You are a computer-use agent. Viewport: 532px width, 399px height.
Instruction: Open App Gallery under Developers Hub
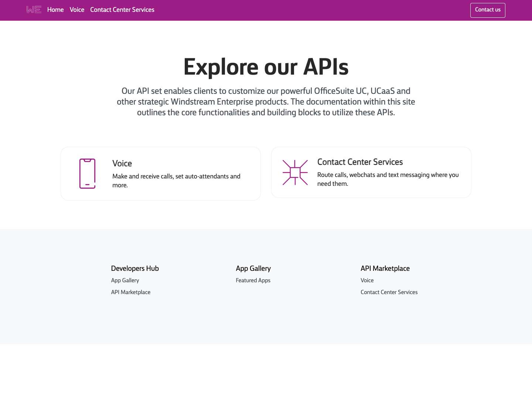pyautogui.click(x=125, y=281)
